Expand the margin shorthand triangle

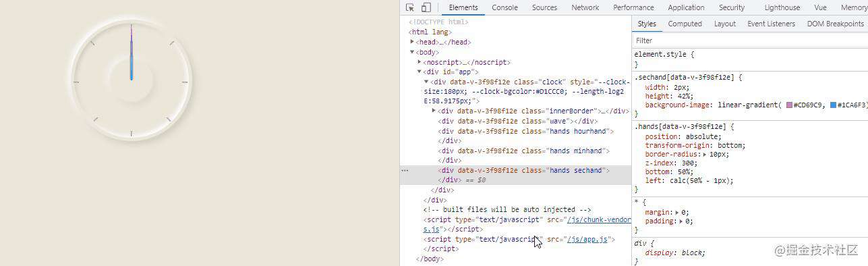coord(678,213)
